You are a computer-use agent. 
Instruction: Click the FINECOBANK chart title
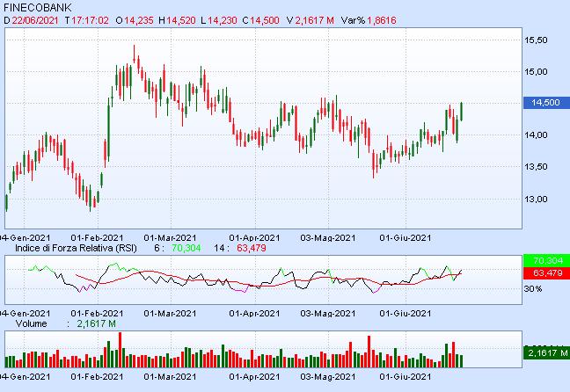click(38, 7)
